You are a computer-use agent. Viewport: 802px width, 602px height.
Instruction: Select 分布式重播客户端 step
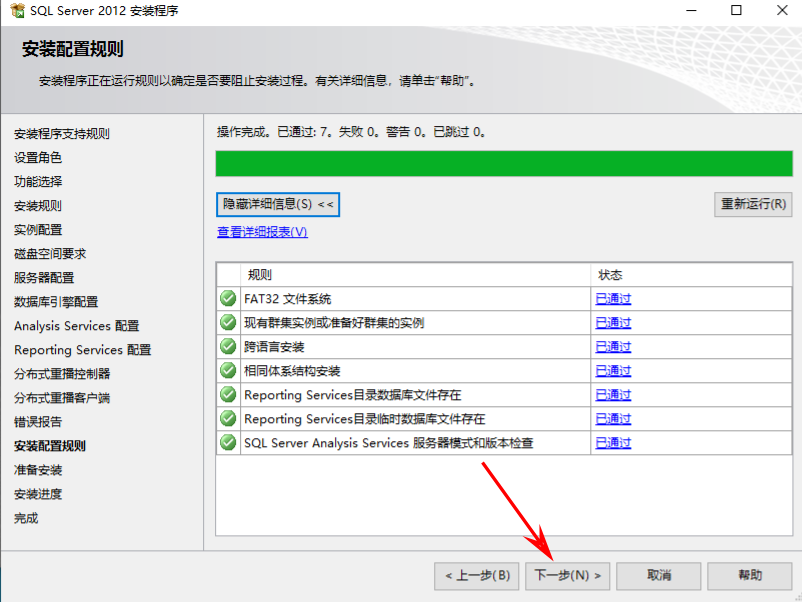point(62,398)
